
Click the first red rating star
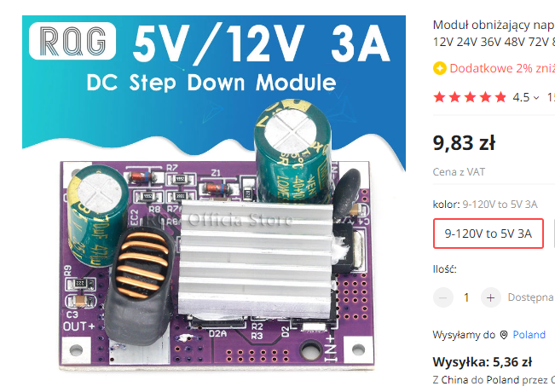[x=439, y=97]
